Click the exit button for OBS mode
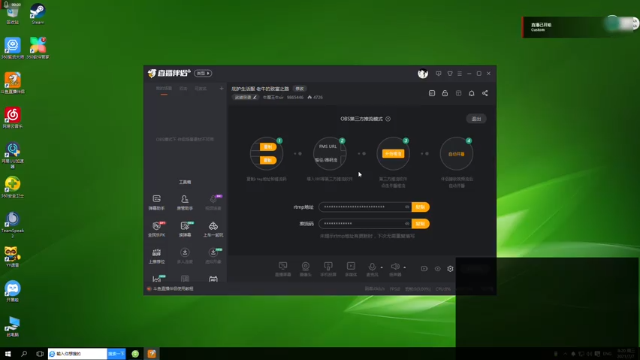 tap(476, 119)
